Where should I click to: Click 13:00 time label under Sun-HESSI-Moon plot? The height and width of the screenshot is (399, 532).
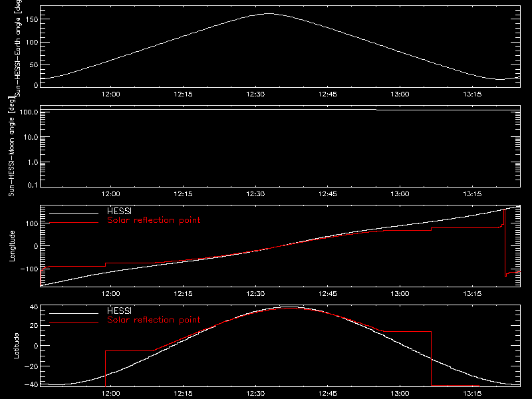tap(400, 194)
